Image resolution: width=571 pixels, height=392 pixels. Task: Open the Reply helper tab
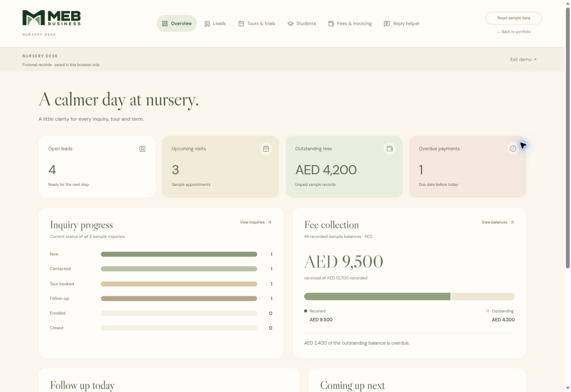pyautogui.click(x=402, y=24)
